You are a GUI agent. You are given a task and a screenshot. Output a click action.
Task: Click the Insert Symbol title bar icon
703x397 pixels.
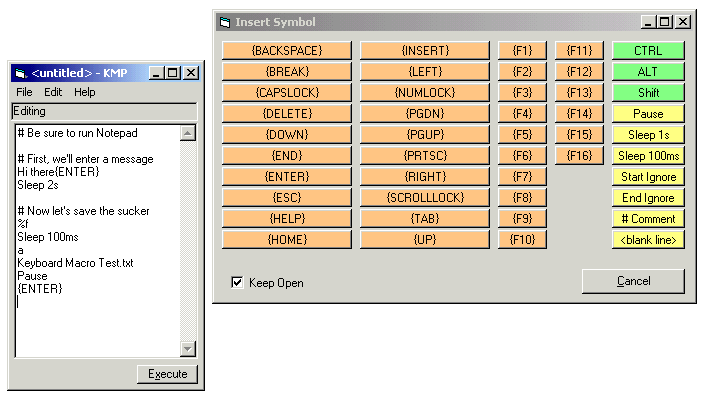coord(225,22)
